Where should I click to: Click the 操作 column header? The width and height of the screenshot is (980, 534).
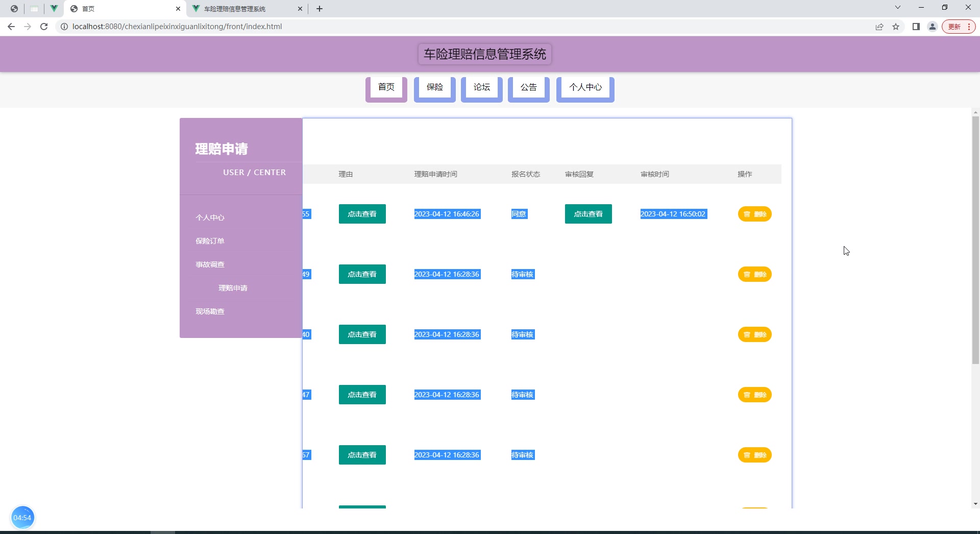point(745,174)
